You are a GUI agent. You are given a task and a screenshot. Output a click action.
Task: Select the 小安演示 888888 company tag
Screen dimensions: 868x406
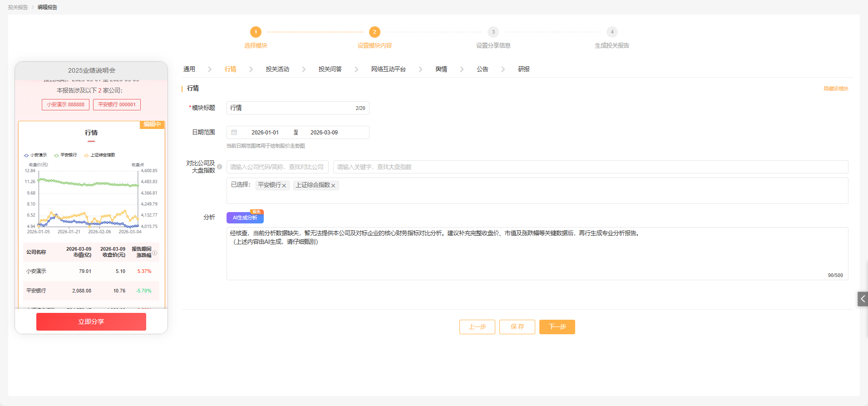pos(65,104)
